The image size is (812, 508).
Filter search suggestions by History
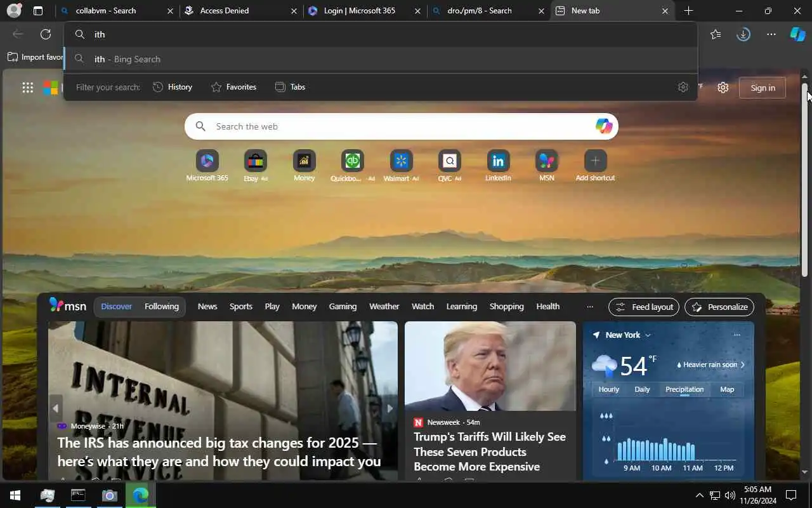tap(173, 87)
